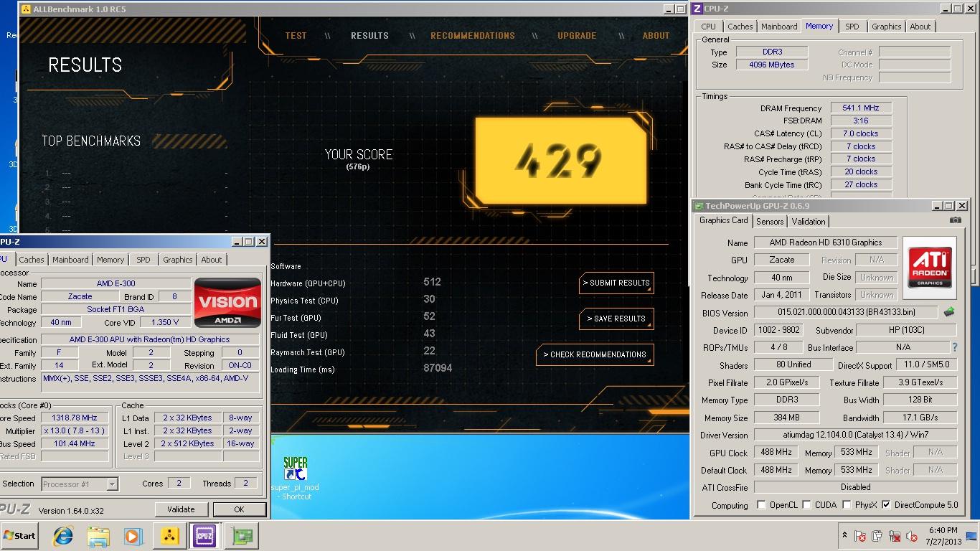Click the SUBMIT RESULTS button
980x551 pixels.
616,283
